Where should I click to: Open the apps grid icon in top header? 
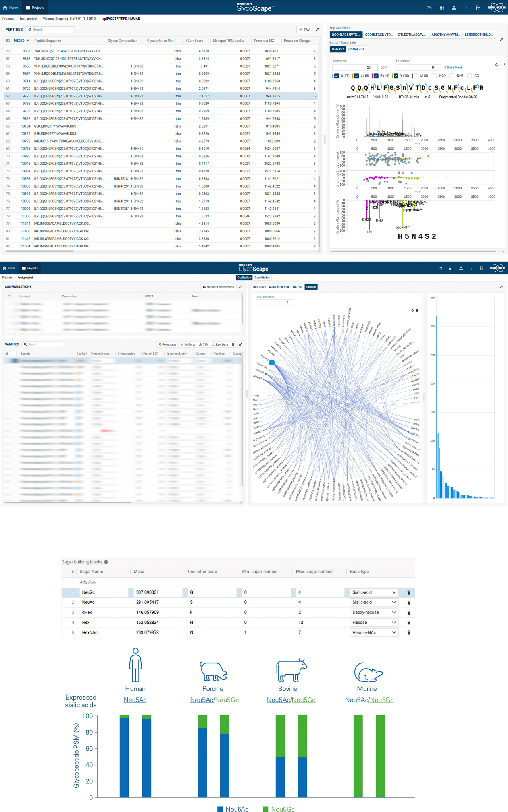click(441, 8)
